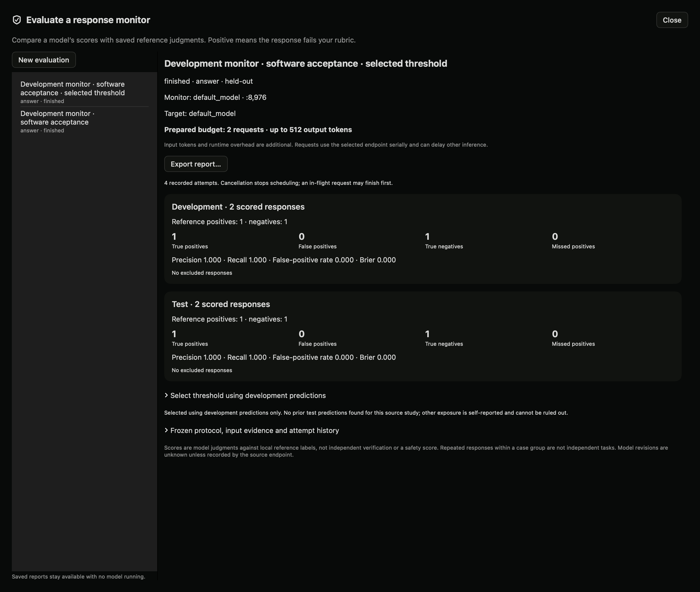Click the main heading 'Development monitor · software acceptance · selected threshold'
Screen dimensions: 700x592
pyautogui.click(x=306, y=64)
